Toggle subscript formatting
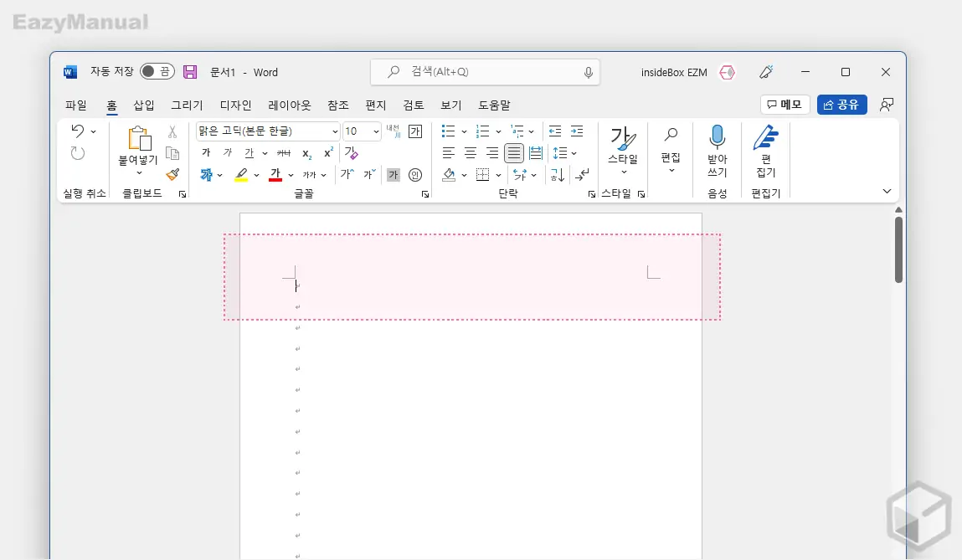This screenshot has width=962, height=560. click(x=306, y=153)
